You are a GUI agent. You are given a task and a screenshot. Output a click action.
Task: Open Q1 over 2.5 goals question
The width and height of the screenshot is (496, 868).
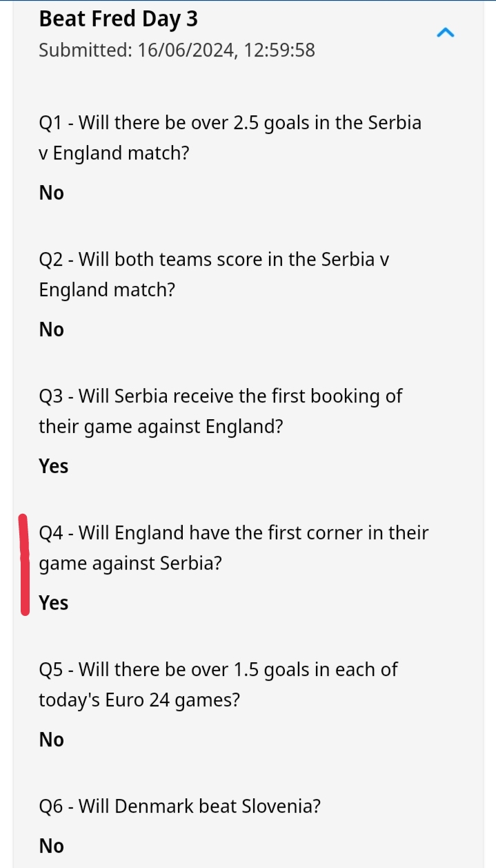click(230, 137)
